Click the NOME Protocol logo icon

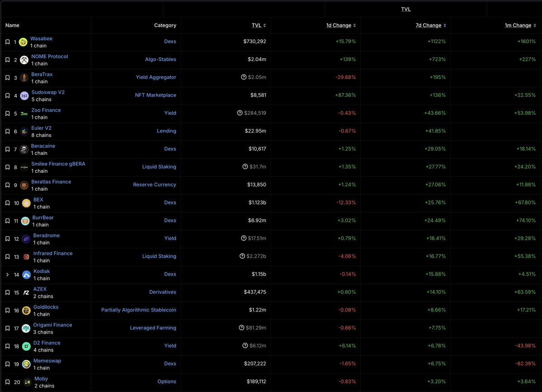(24, 60)
